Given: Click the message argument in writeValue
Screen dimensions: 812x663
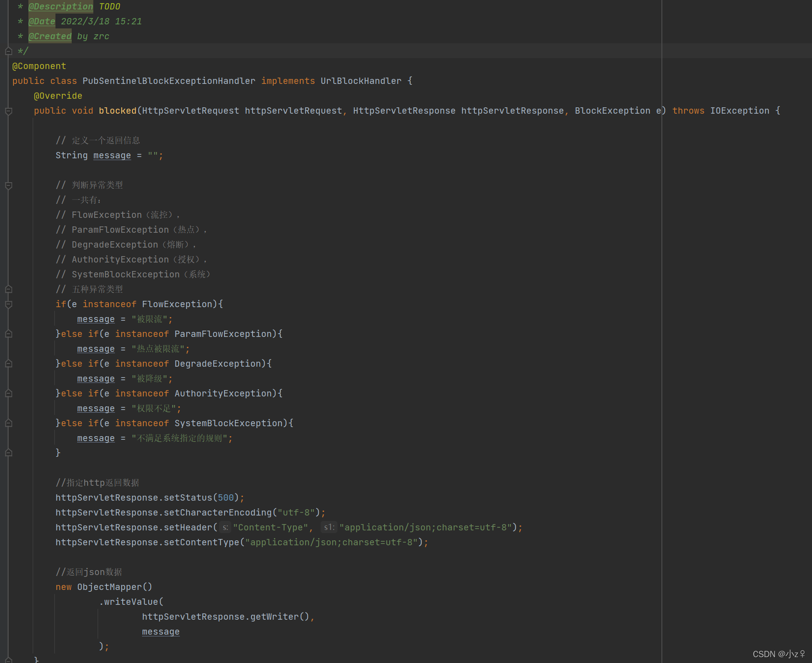Looking at the screenshot, I should coord(161,632).
